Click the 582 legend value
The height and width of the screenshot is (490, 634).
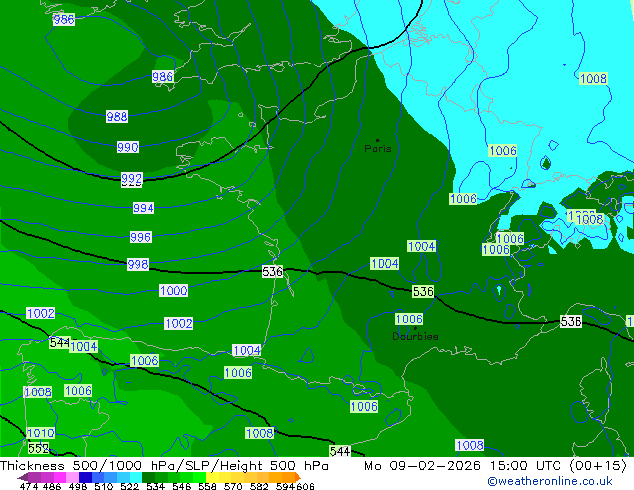point(259,486)
